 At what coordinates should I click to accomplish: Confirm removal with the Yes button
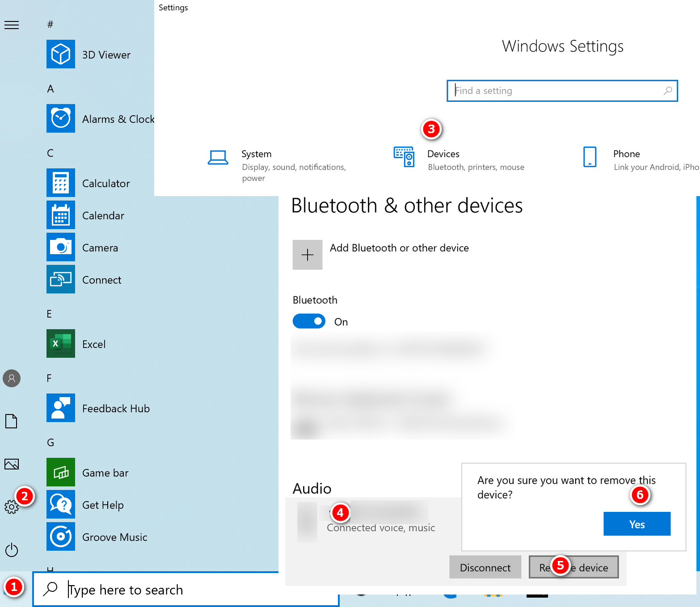point(637,524)
